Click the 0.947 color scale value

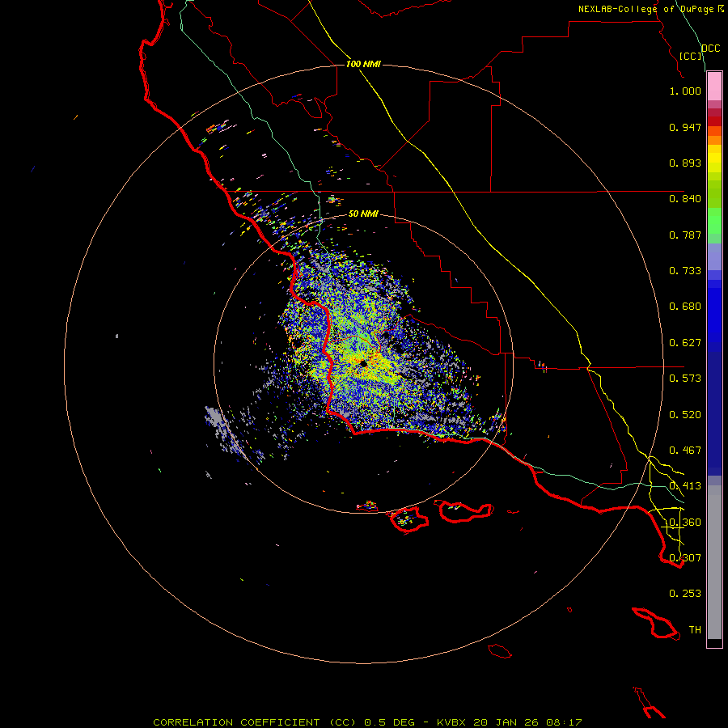pos(685,127)
